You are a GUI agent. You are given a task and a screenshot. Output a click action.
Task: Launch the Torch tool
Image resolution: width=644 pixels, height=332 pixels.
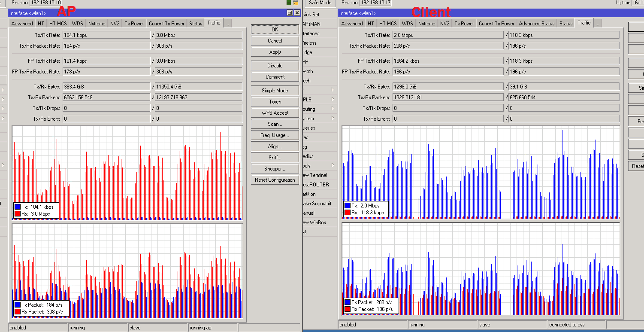[275, 102]
